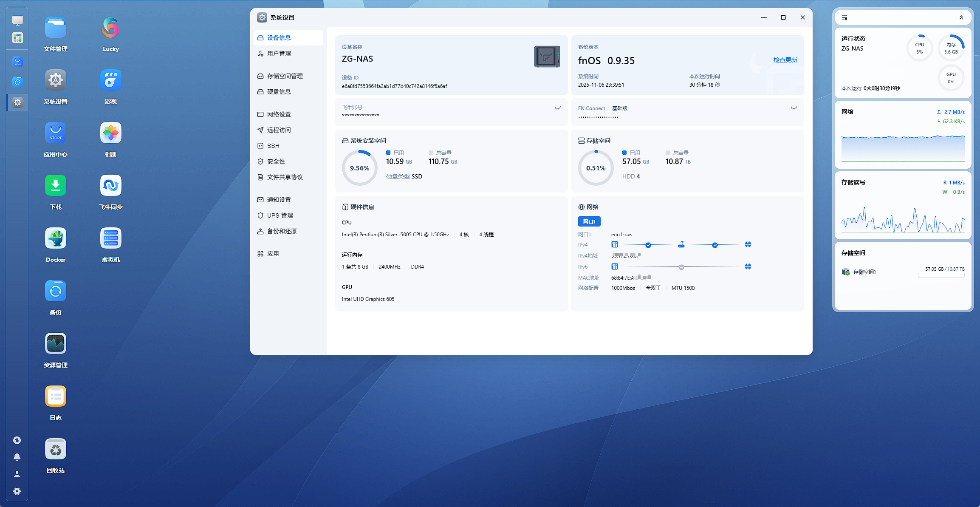The width and height of the screenshot is (980, 507).
Task: Reveal the hidden 飞牛账号 with eye icon
Action: tap(557, 108)
